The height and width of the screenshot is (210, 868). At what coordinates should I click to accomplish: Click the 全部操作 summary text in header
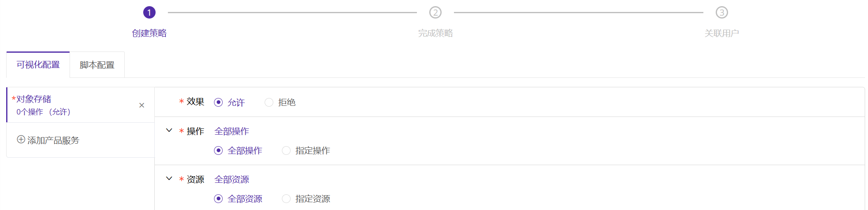[x=232, y=131]
